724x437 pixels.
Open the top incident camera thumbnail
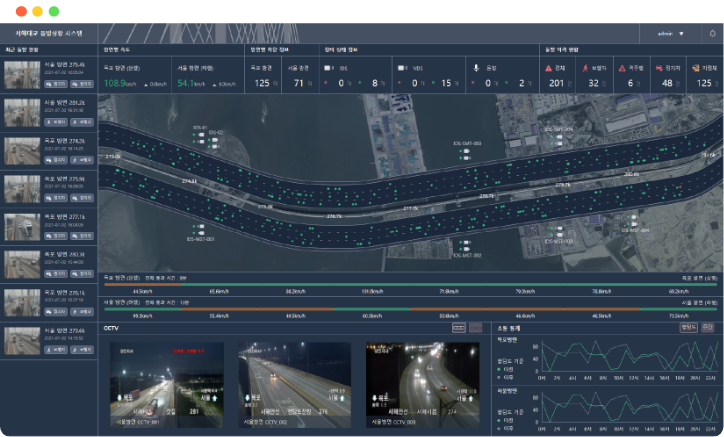(x=21, y=75)
